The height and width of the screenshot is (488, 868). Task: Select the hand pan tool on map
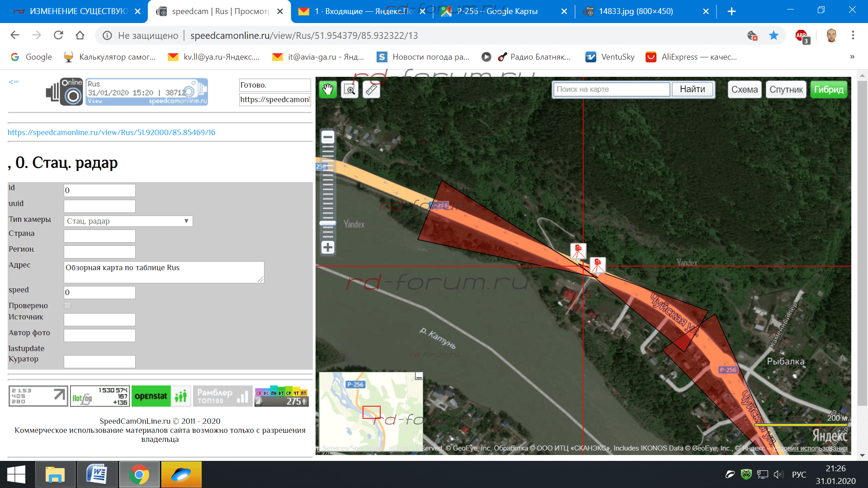pos(328,89)
